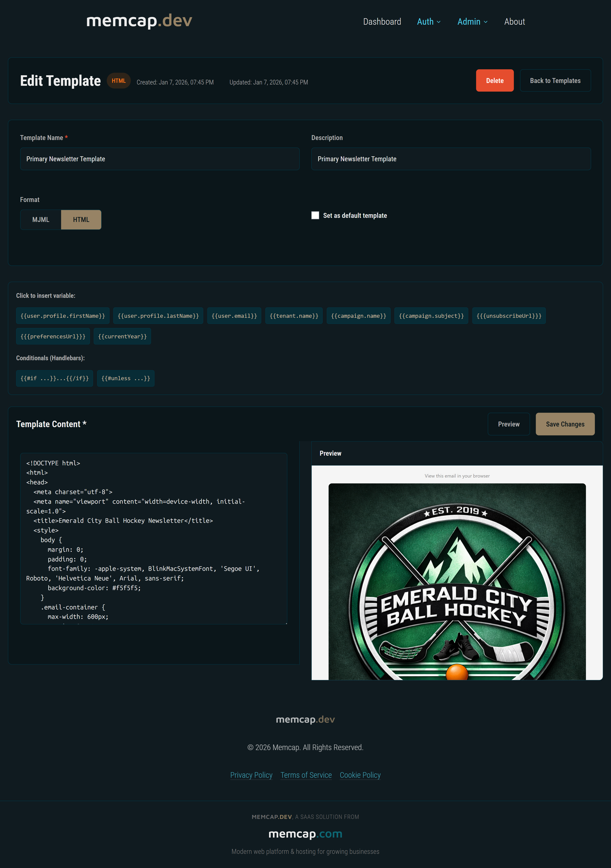The height and width of the screenshot is (868, 611).
Task: Select the MJML format option
Action: click(41, 219)
